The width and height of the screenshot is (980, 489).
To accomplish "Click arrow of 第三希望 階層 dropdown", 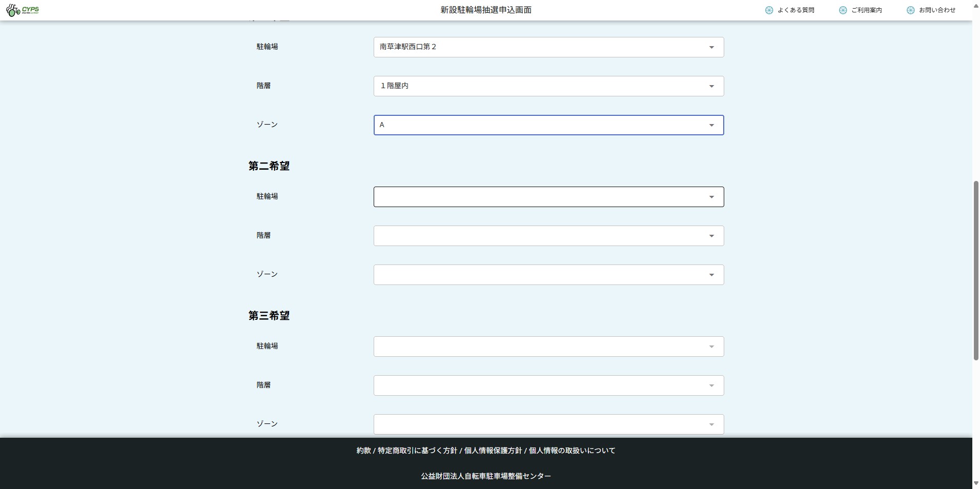I will tap(711, 386).
